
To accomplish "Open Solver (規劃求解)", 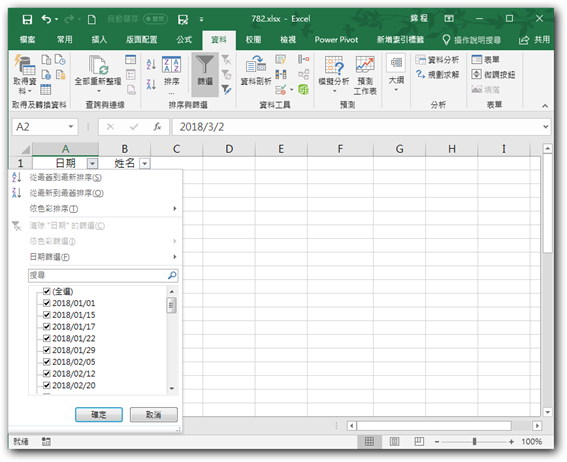I will click(x=437, y=74).
